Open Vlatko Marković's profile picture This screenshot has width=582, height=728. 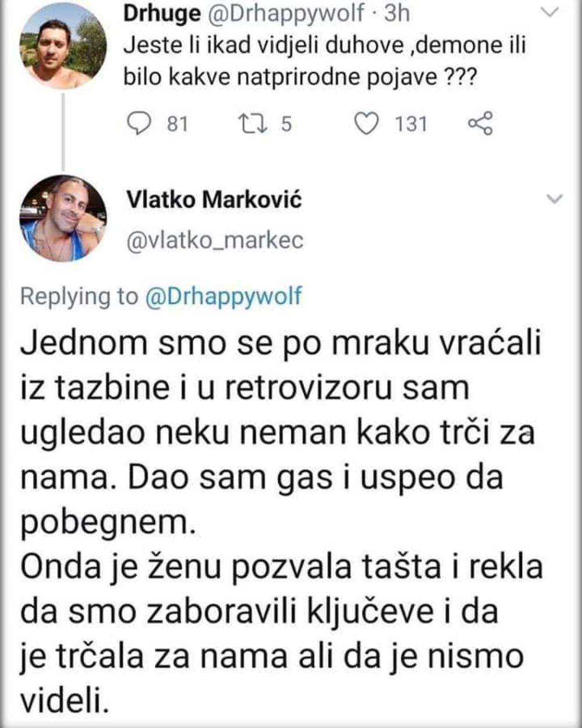[63, 218]
